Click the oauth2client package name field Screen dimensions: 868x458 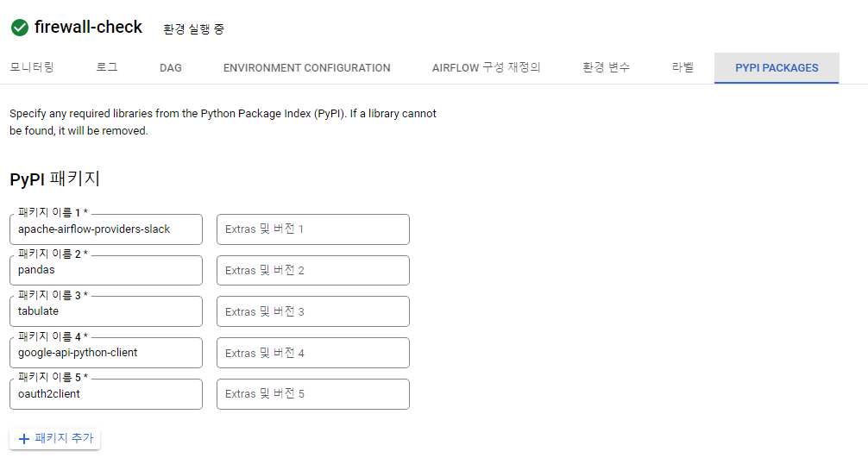(x=106, y=394)
